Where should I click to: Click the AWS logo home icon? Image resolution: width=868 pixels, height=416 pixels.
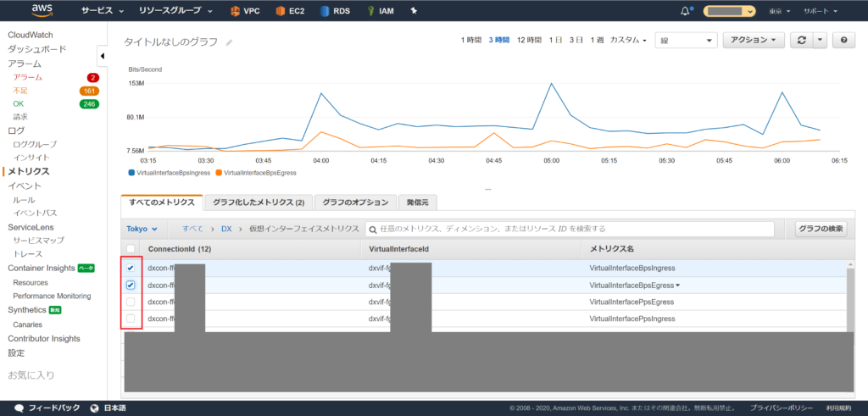pos(42,11)
